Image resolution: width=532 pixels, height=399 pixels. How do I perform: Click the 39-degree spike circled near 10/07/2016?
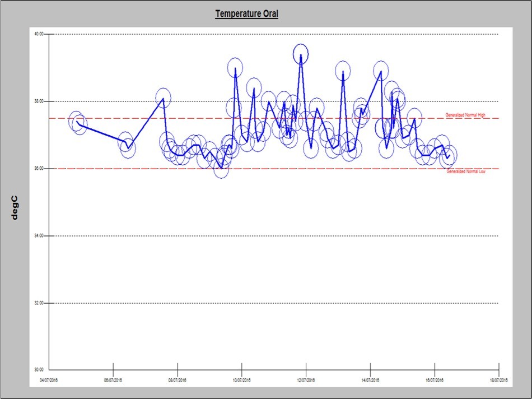click(x=235, y=68)
